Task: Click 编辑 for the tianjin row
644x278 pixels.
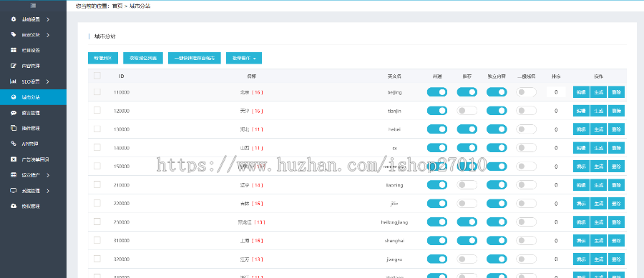Action: 581,111
